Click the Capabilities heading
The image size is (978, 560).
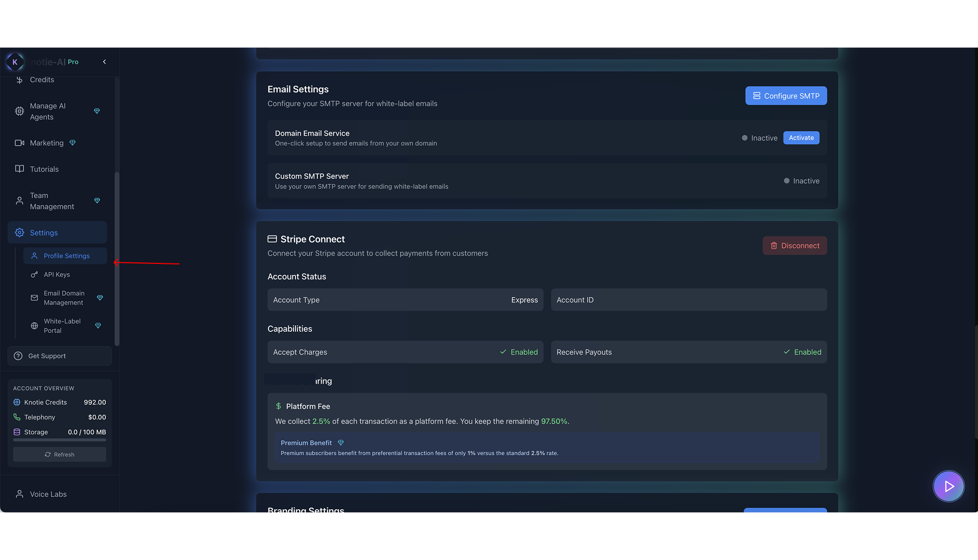(290, 329)
